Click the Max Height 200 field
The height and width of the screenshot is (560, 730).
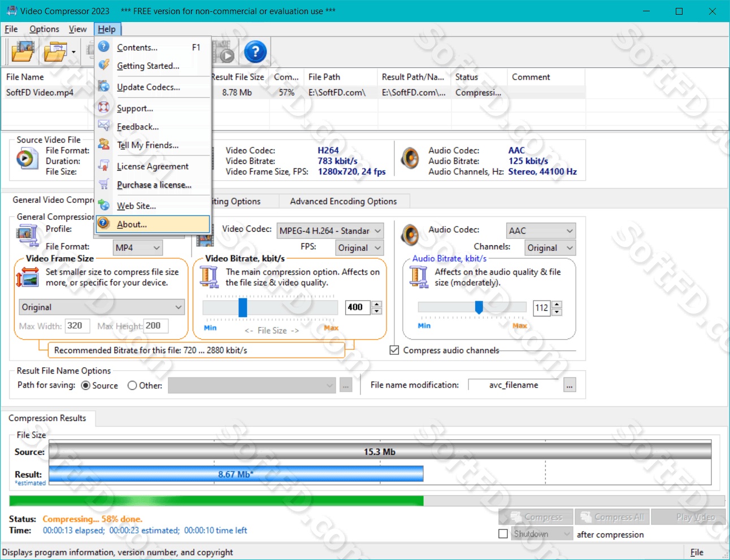point(156,326)
